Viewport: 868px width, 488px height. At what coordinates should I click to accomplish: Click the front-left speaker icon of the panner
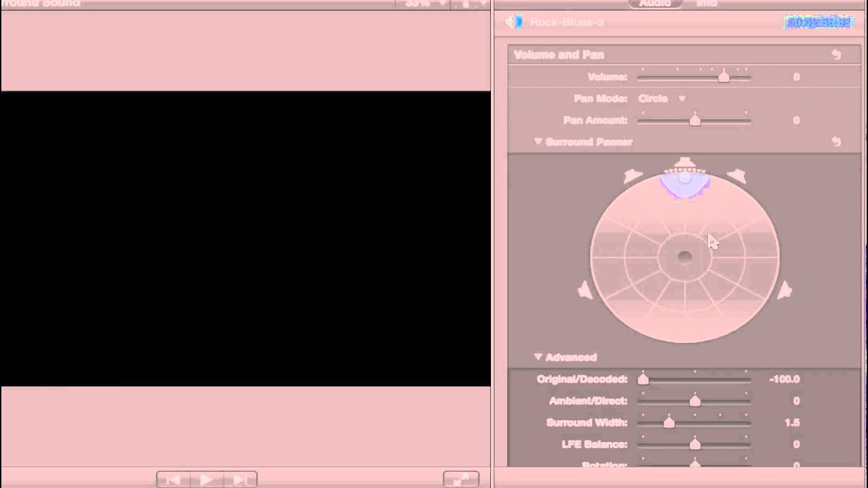tap(632, 176)
